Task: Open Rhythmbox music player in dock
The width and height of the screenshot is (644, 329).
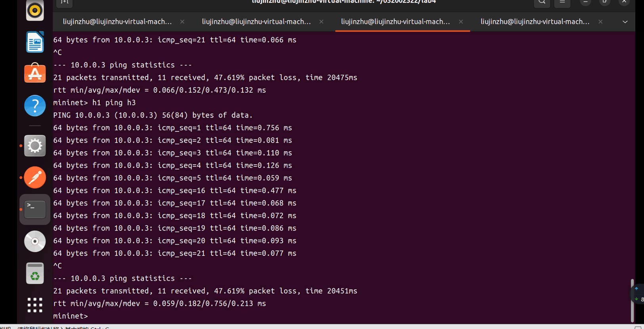Action: 35,10
